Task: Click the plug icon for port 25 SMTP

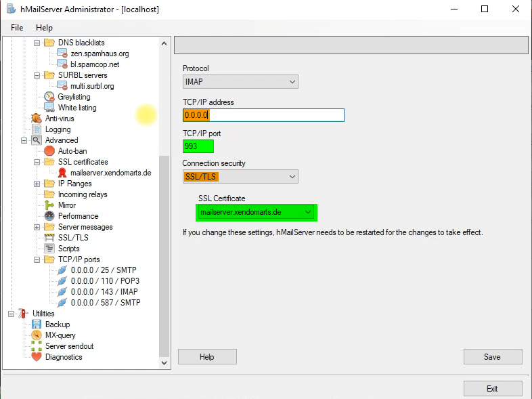Action: click(62, 270)
